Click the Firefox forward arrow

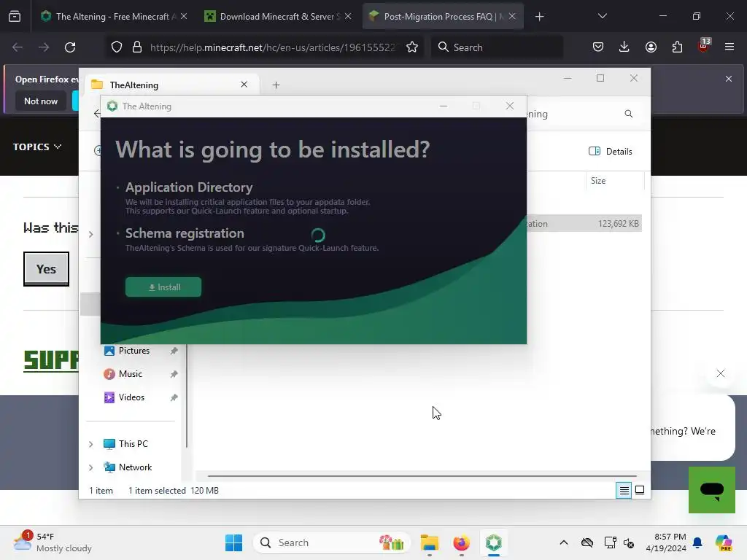click(44, 47)
